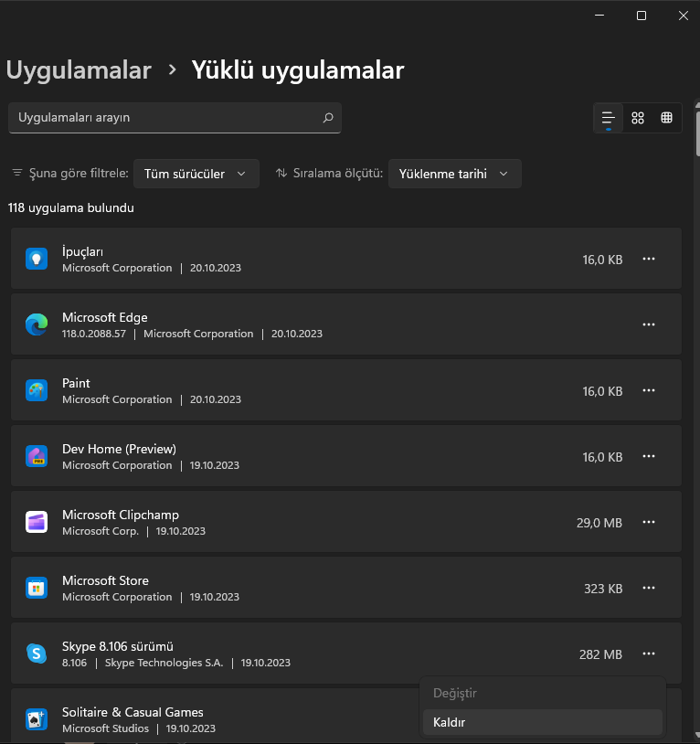This screenshot has width=700, height=744.
Task: Minimize the settings window
Action: (599, 16)
